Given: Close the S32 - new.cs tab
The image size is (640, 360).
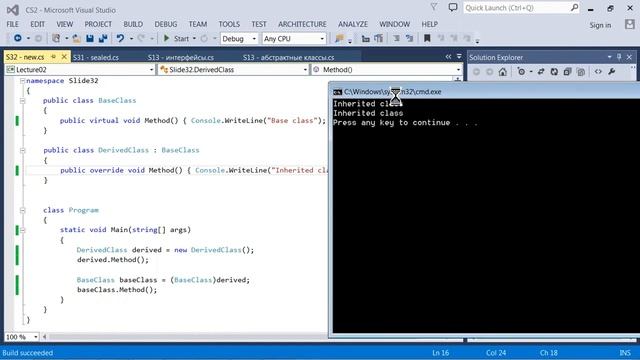Looking at the screenshot, I should pos(64,57).
